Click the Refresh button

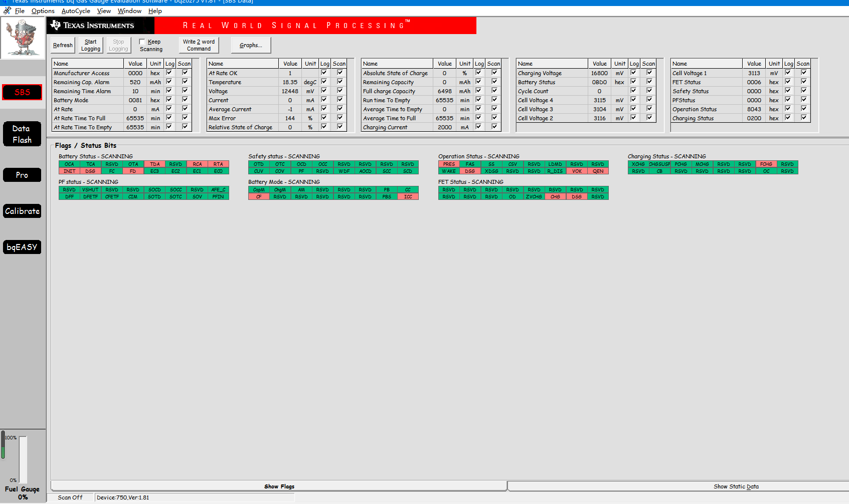[63, 45]
